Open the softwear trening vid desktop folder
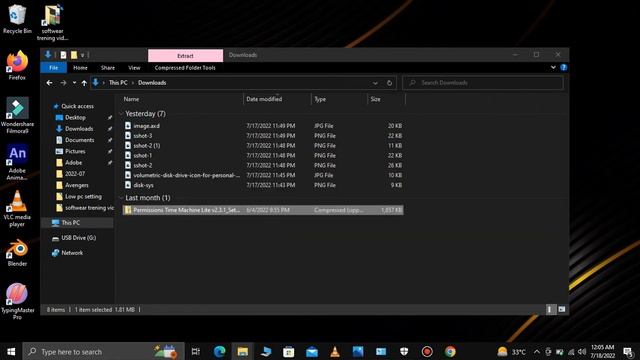 [x=52, y=22]
